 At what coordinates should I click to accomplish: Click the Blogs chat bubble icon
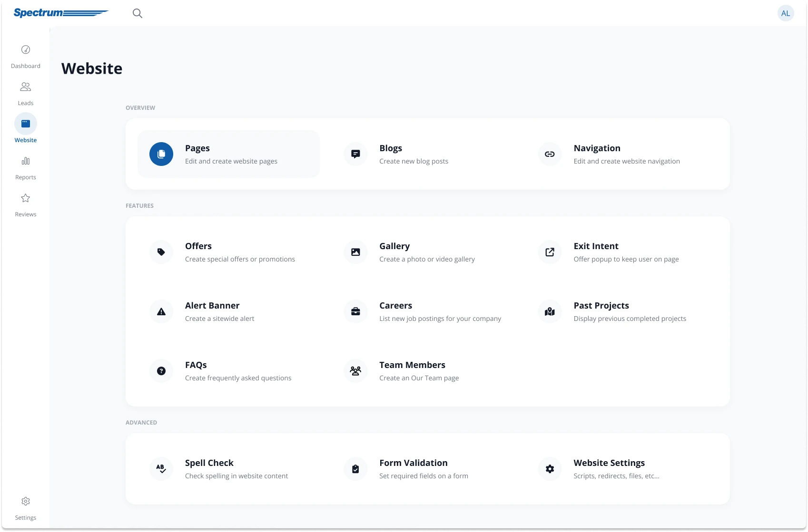[355, 154]
